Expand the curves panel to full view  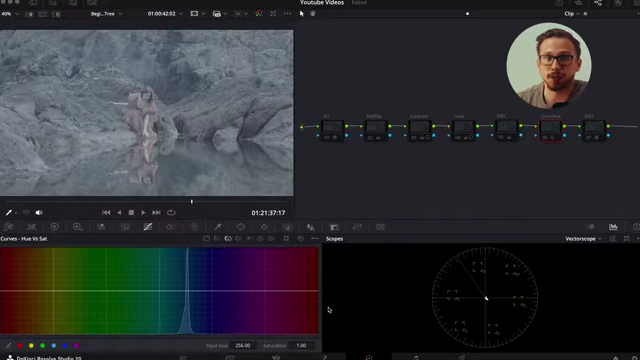coord(286,239)
